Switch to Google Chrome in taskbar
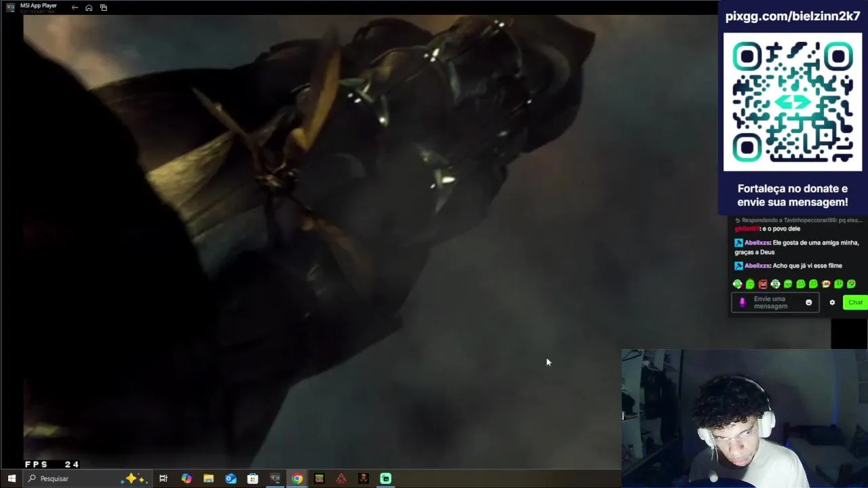The width and height of the screenshot is (868, 488). point(297,479)
